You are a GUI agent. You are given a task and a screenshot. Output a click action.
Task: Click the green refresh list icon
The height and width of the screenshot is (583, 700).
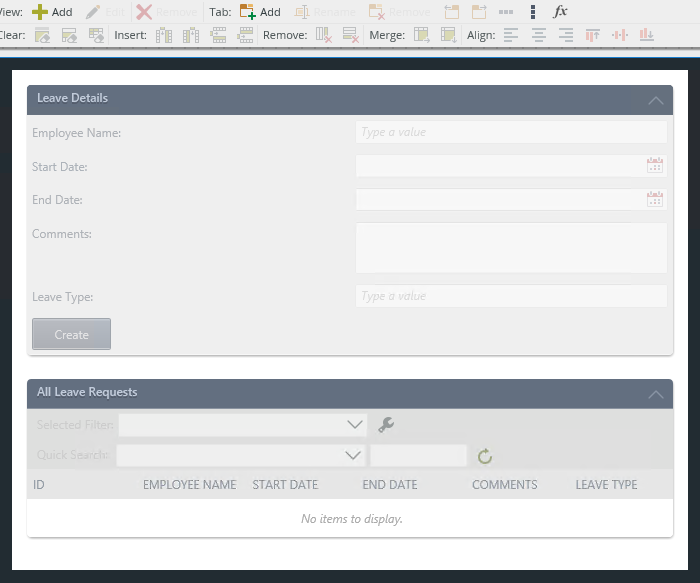tap(485, 456)
